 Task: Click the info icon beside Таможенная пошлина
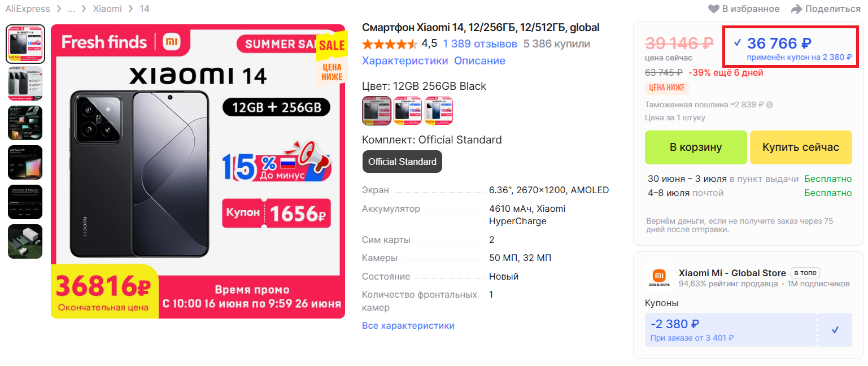coord(769,104)
